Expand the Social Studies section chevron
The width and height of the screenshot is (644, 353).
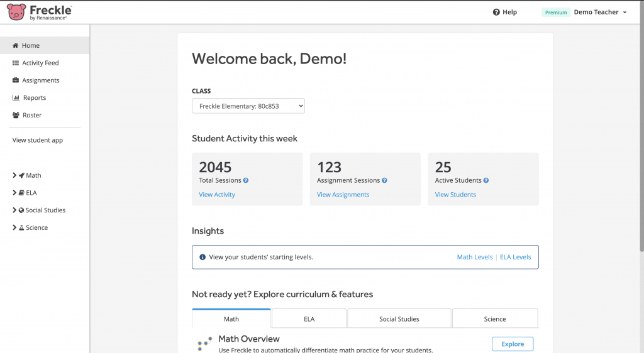(14, 210)
